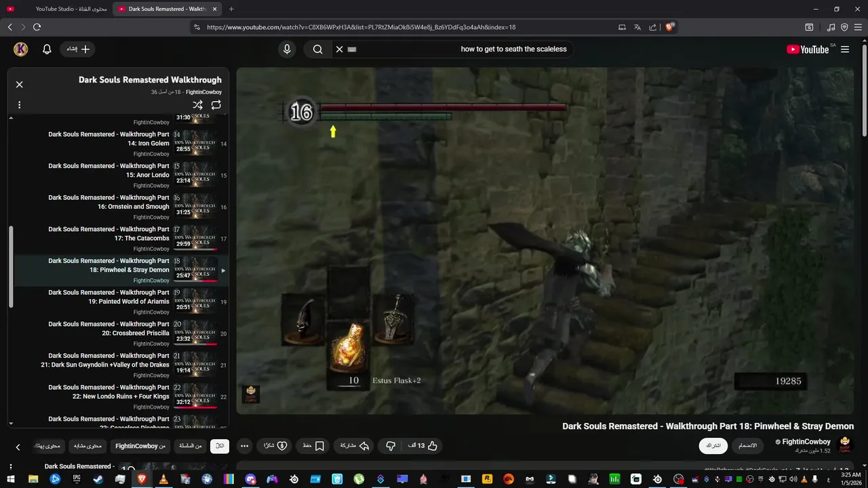
Task: Toggle playlist loop
Action: click(x=216, y=105)
